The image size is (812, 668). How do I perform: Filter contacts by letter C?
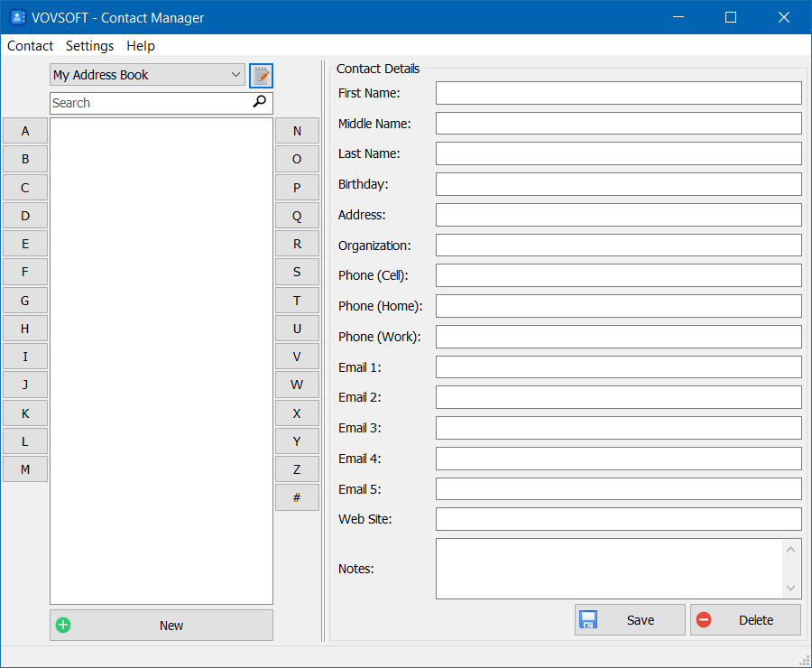pyautogui.click(x=25, y=188)
